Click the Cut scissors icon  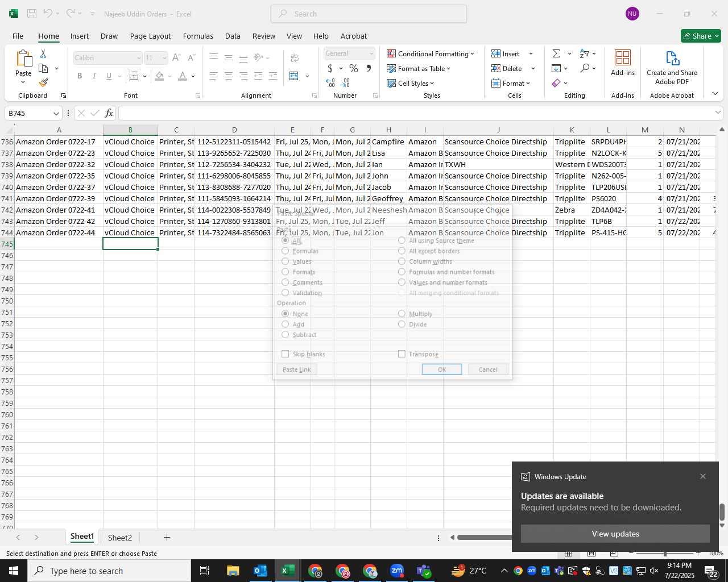[x=43, y=54]
